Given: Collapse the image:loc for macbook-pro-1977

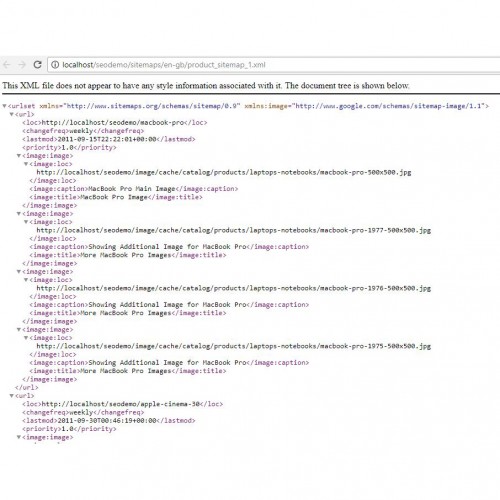Looking at the screenshot, I should point(26,222).
